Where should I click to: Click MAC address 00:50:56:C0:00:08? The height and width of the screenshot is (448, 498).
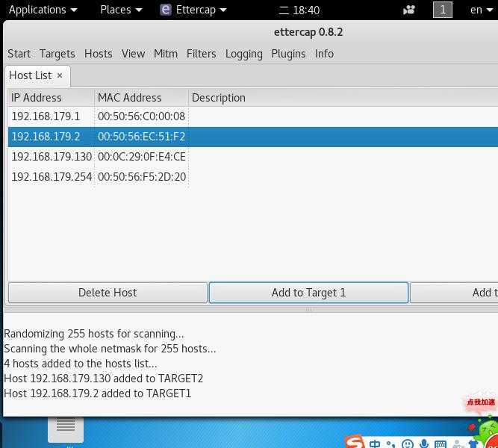pos(141,116)
